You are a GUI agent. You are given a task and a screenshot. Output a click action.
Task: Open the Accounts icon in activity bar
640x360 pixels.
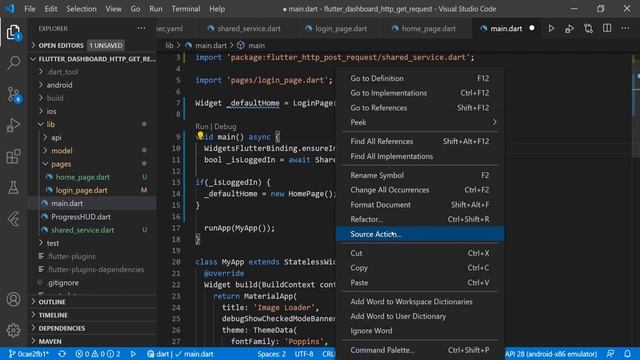coord(13,299)
